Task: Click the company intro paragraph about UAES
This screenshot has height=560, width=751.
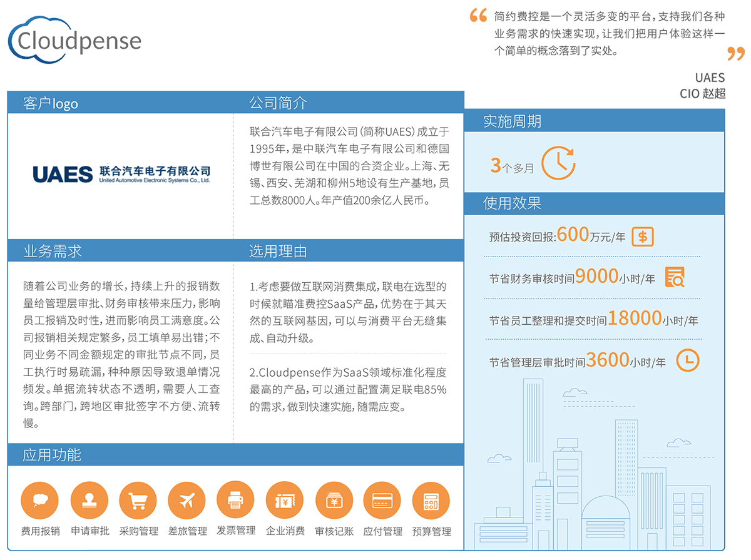Action: pos(349,166)
